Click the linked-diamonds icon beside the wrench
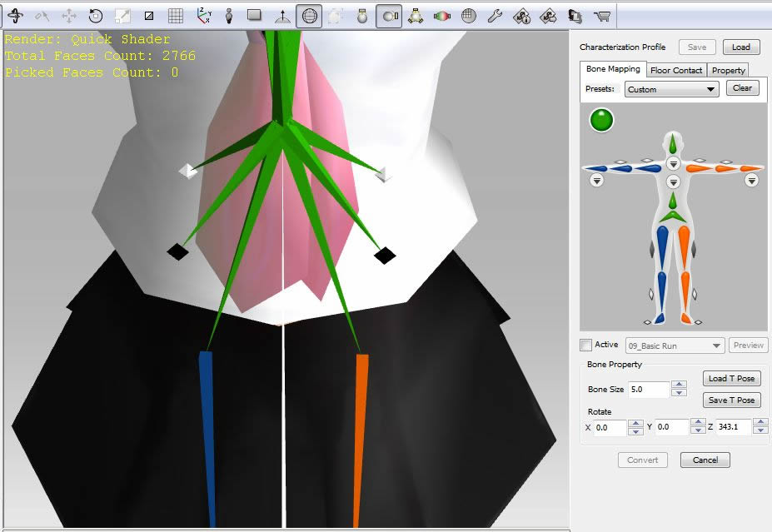 [x=548, y=17]
